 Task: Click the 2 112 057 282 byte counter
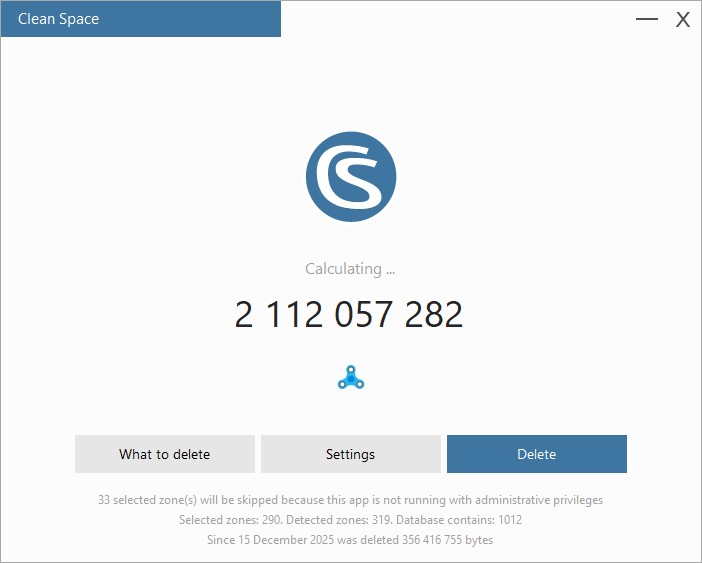[349, 314]
